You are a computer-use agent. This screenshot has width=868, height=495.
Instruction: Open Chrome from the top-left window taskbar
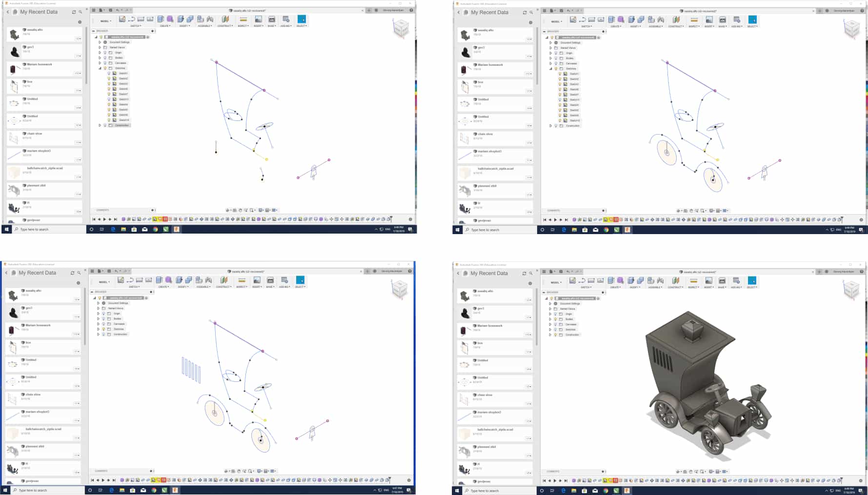(155, 229)
